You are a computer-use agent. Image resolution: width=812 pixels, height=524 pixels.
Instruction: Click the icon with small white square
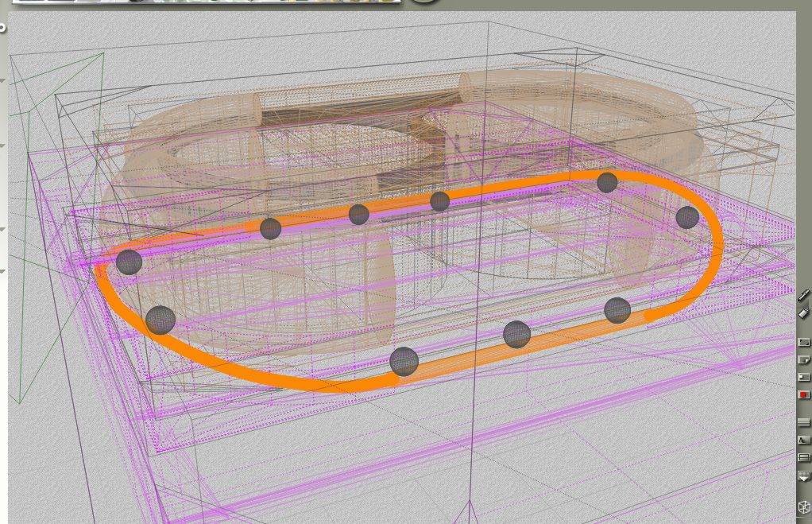(x=803, y=378)
